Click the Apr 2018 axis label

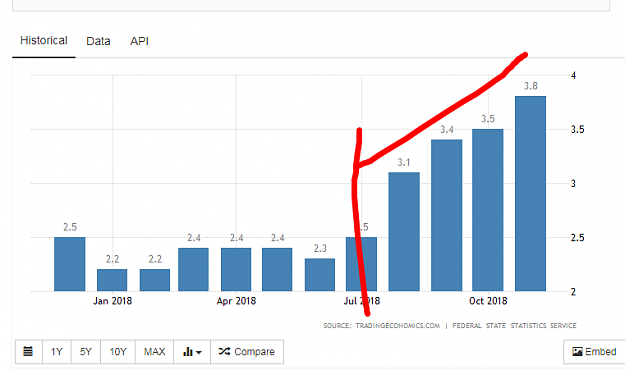coord(236,301)
